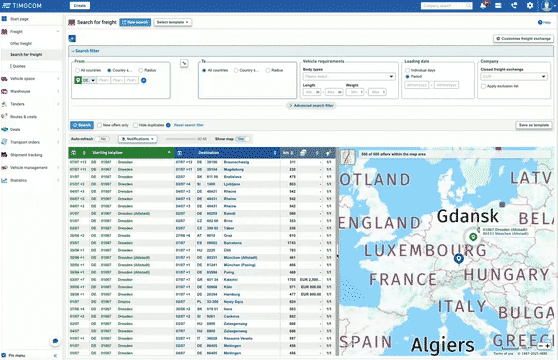Open the chat bubble icon in sidebar
Viewport: 558px width, 360px height.
[x=55, y=341]
